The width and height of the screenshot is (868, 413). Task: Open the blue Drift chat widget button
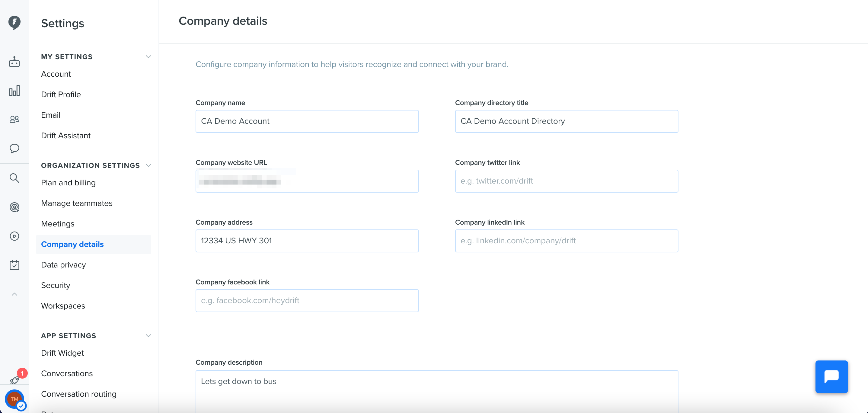click(x=831, y=376)
